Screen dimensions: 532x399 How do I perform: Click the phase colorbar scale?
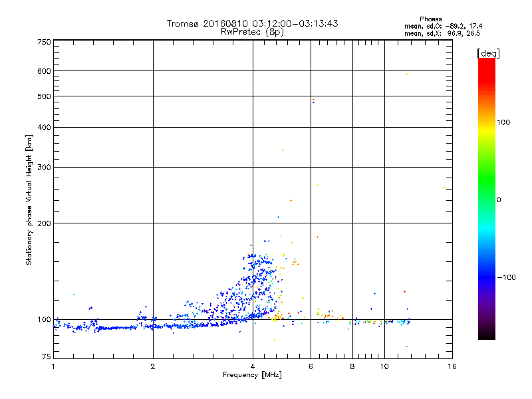[x=487, y=198]
